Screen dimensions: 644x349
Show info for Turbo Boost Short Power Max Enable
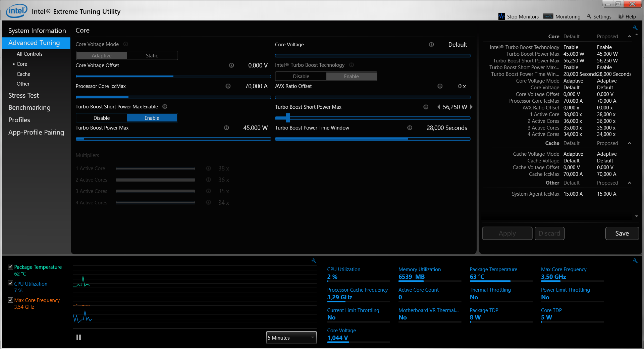pyautogui.click(x=165, y=106)
